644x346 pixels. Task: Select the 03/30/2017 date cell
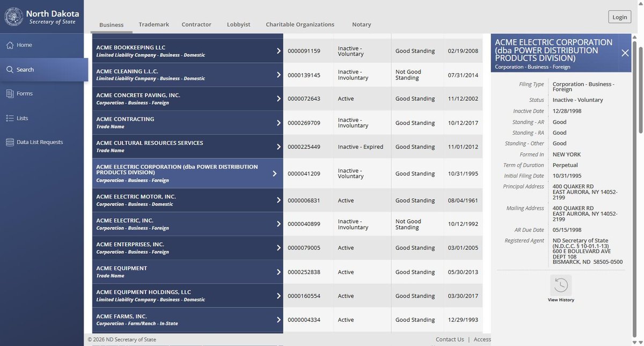point(463,296)
